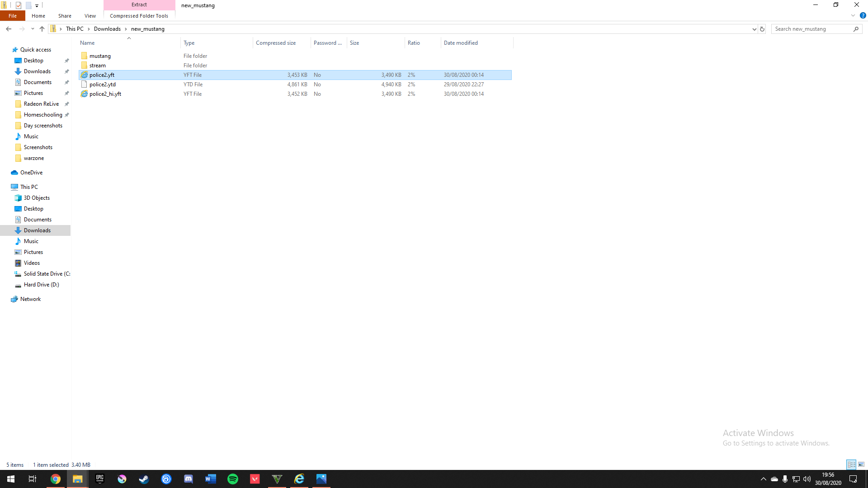Image resolution: width=868 pixels, height=488 pixels.
Task: Switch to Large icons view button
Action: [861, 465]
